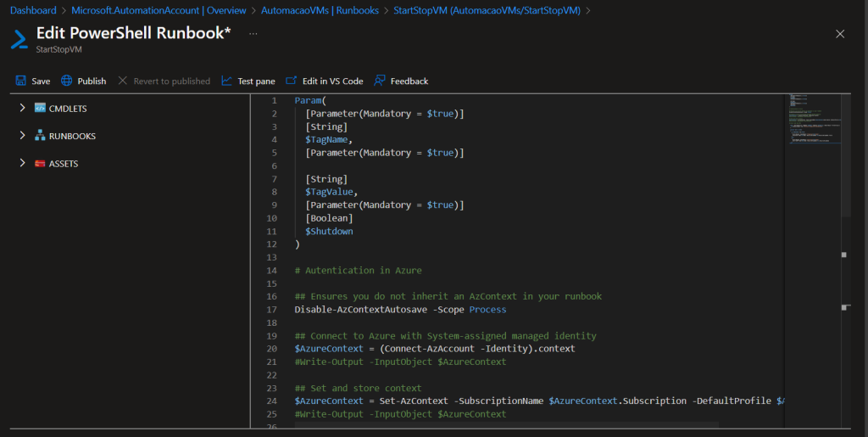Expand the CMDLETS tree node
Screen dimensions: 868x437
[x=22, y=109]
